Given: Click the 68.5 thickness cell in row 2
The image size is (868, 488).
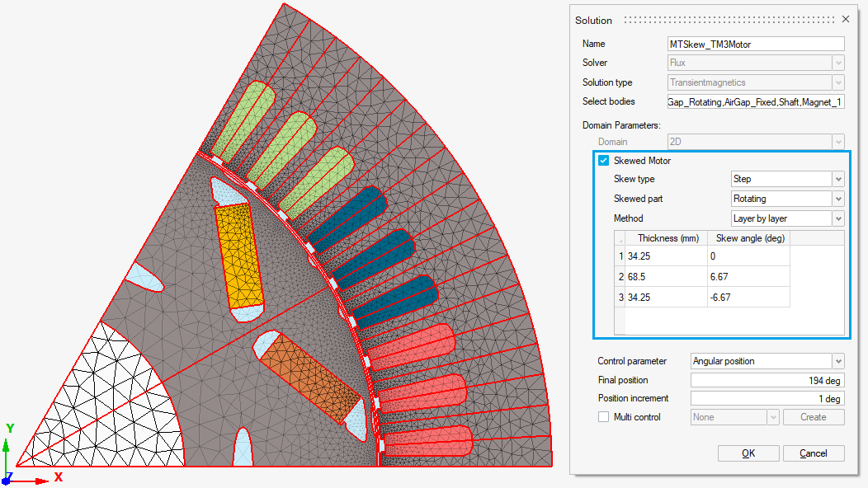Looking at the screenshot, I should coord(665,277).
